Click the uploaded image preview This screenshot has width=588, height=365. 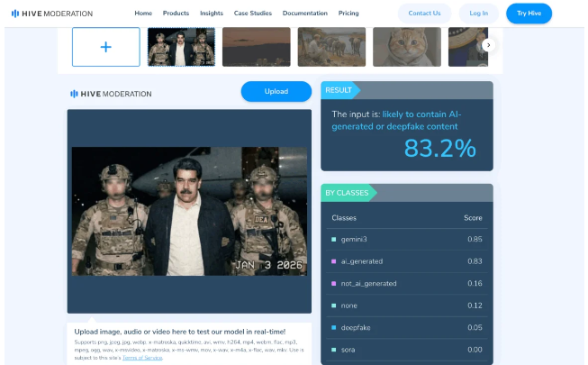pos(189,212)
